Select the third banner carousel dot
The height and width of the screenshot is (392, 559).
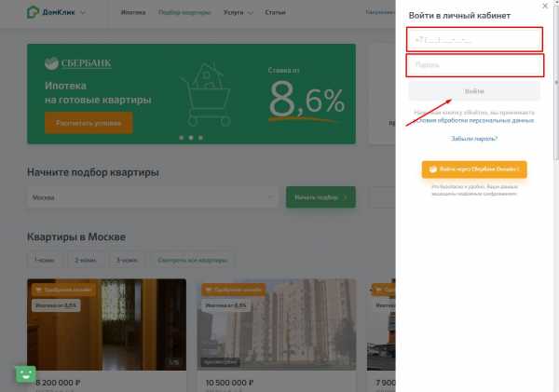pos(200,138)
